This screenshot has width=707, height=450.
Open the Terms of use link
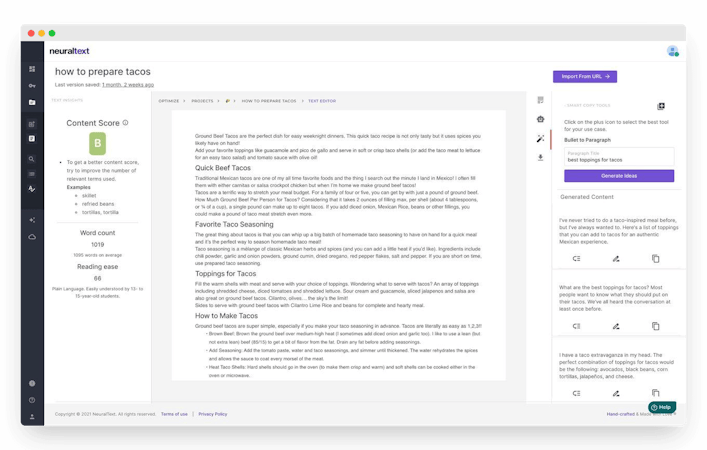(174, 414)
